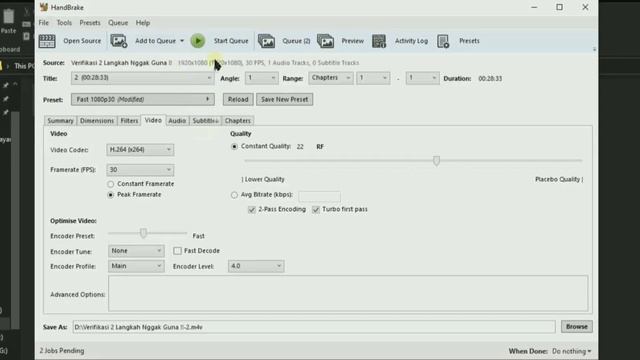The width and height of the screenshot is (640, 360).
Task: Click the Browse button
Action: [x=576, y=327]
